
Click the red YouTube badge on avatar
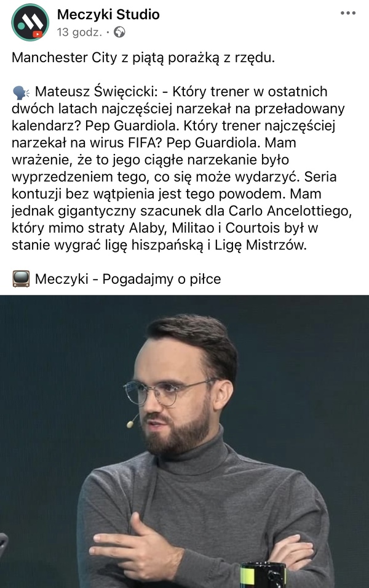tap(38, 34)
